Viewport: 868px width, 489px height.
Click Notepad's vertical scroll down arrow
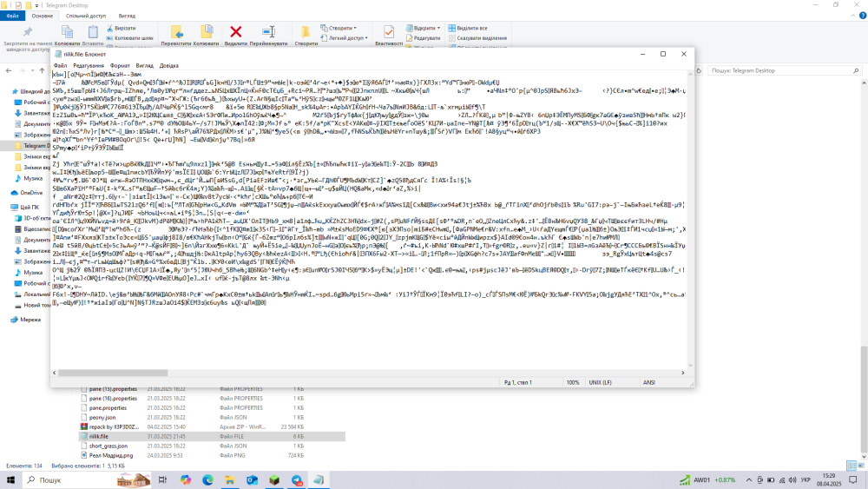[690, 365]
